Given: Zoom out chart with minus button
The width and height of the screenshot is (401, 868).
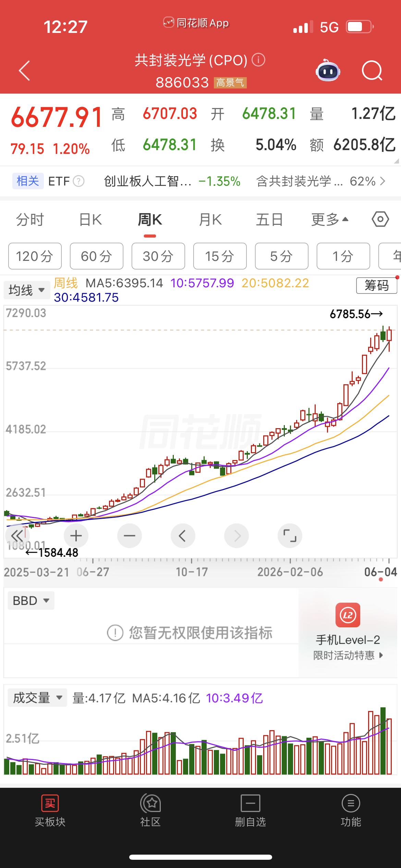Looking at the screenshot, I should click(130, 535).
